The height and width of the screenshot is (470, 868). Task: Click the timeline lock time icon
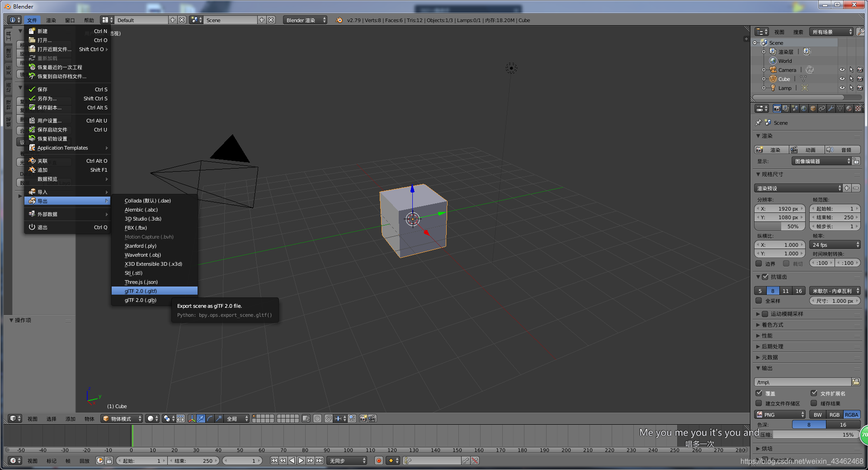(109, 461)
